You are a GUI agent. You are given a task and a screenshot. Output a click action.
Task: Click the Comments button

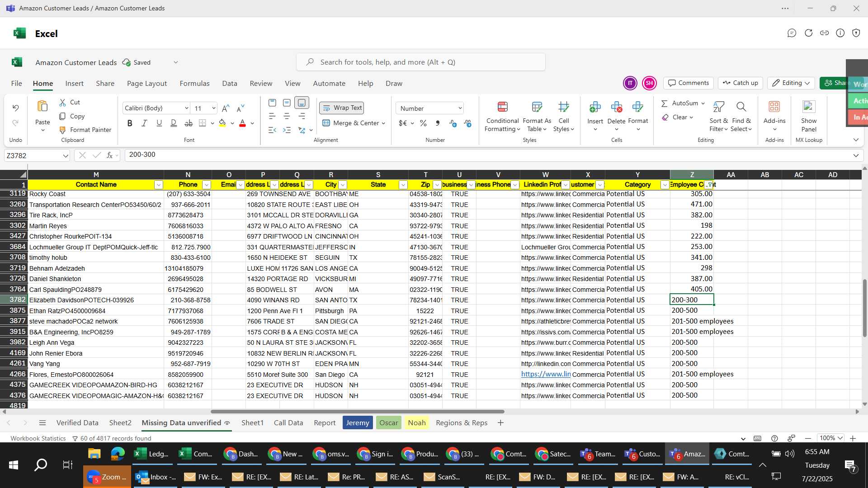[x=688, y=83]
